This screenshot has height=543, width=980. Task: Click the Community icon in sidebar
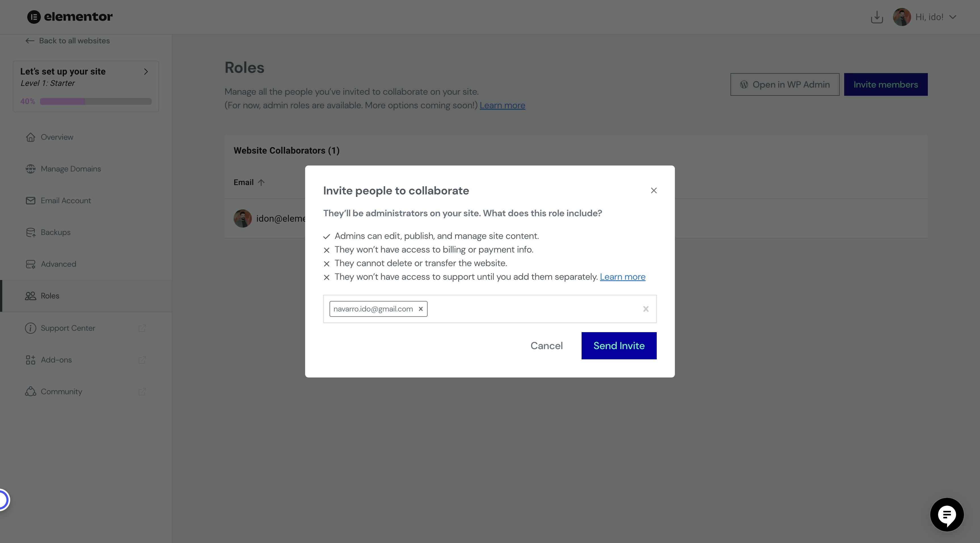(x=30, y=392)
